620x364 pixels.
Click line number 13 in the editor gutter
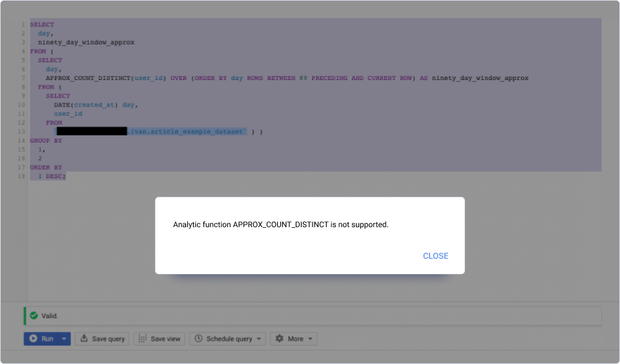pos(22,132)
